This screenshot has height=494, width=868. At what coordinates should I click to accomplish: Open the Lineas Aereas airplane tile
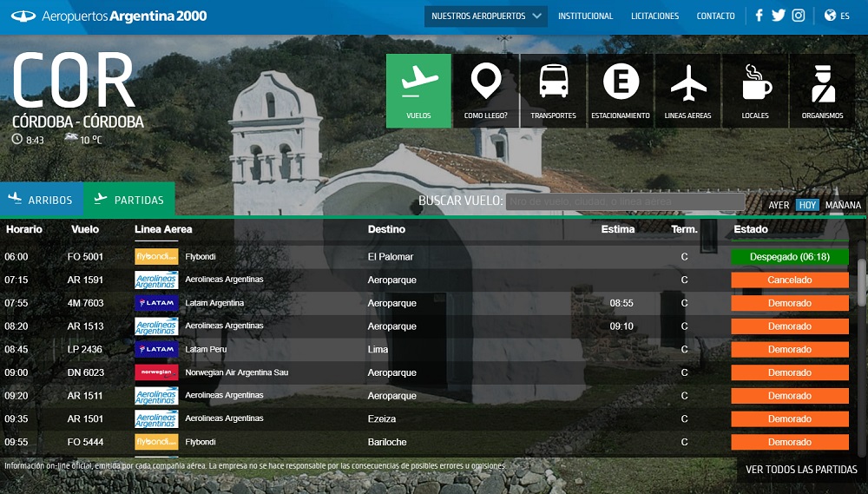[688, 91]
